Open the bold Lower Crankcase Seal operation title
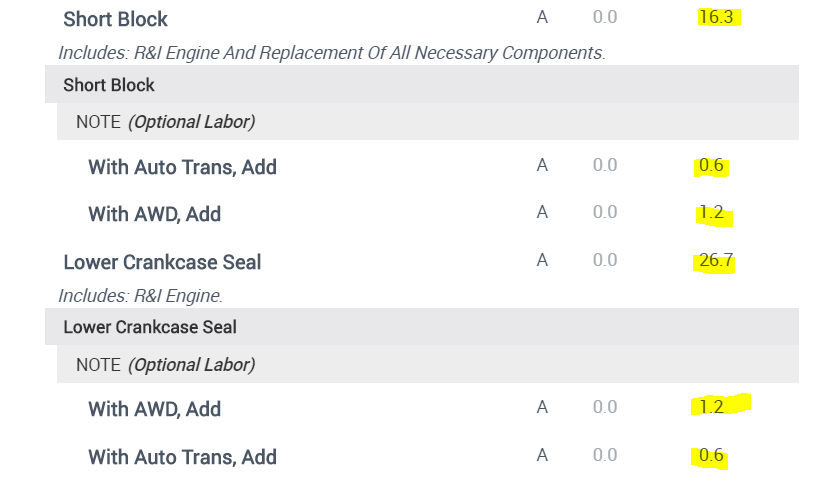 [x=162, y=262]
